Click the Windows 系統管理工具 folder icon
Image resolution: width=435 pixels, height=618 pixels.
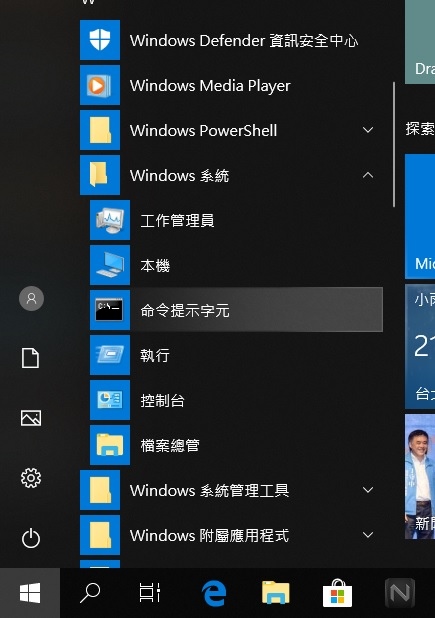[100, 490]
